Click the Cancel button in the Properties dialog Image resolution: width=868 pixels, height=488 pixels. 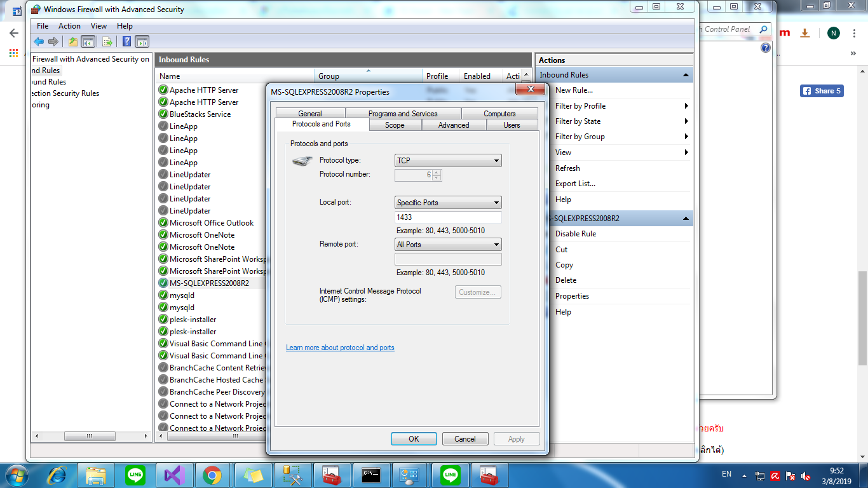(465, 439)
